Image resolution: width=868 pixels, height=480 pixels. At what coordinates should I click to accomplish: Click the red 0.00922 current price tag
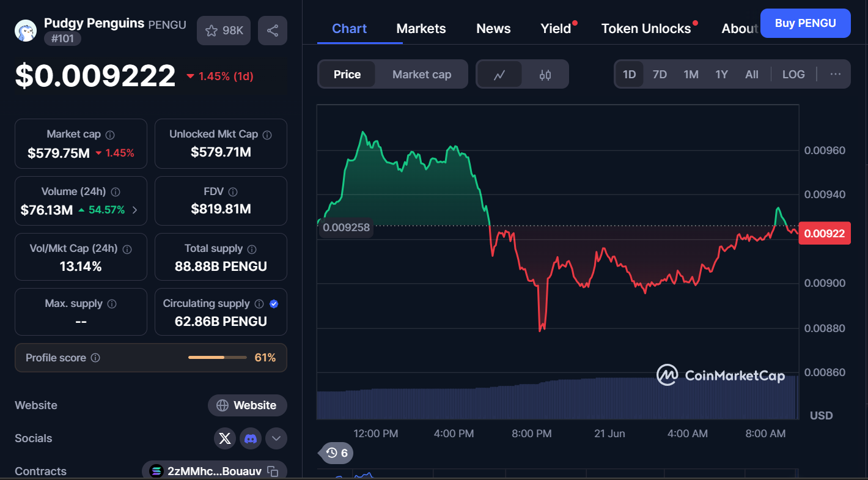(825, 233)
